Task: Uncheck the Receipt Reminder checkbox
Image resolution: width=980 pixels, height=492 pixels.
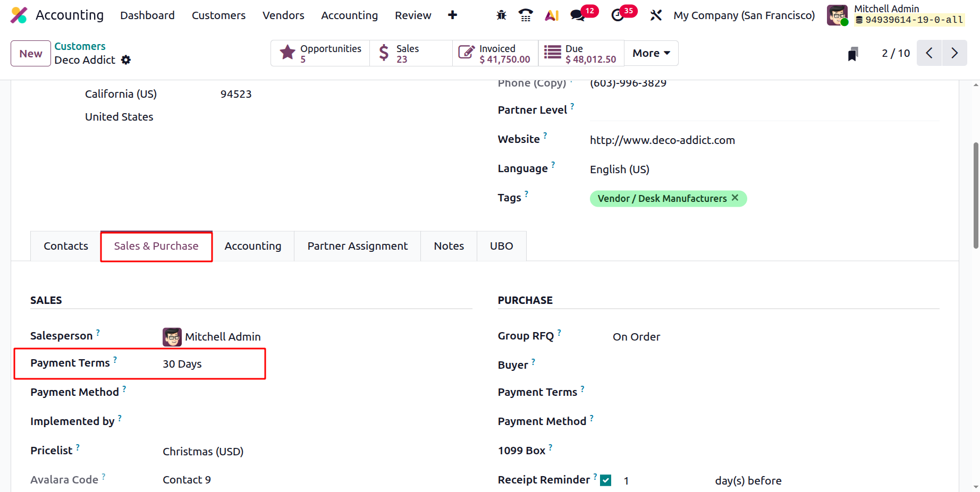Action: pyautogui.click(x=606, y=480)
